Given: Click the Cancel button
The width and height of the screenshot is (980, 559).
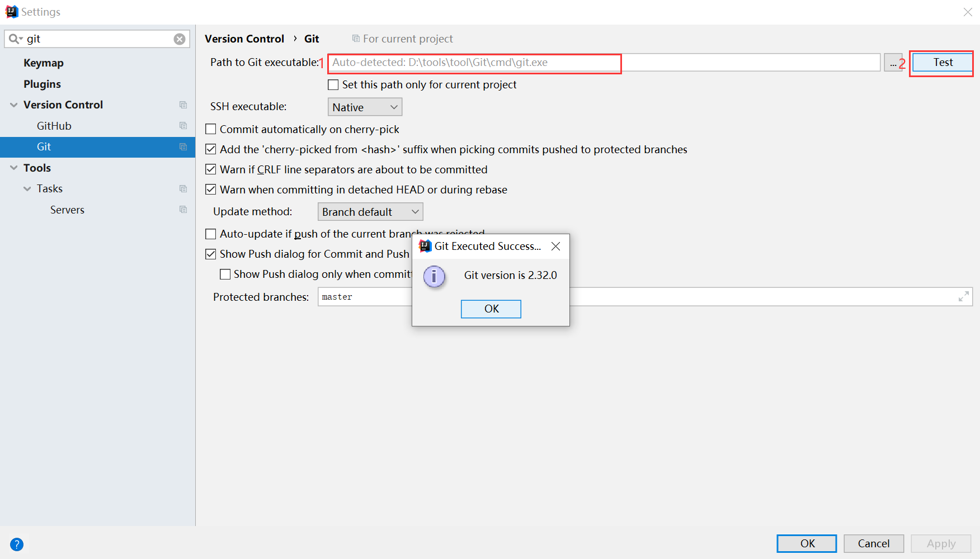Looking at the screenshot, I should (874, 543).
